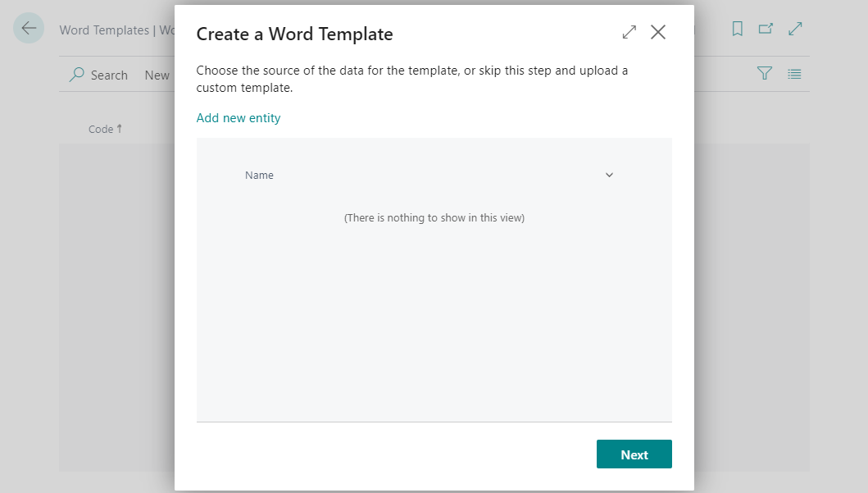Click the Search magnifier icon

click(x=76, y=75)
